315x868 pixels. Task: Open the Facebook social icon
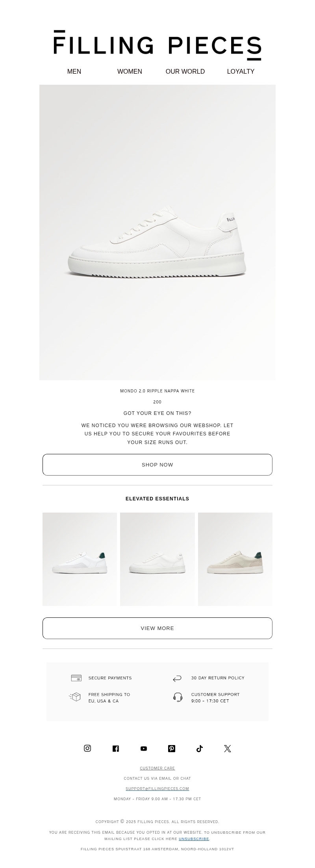(x=116, y=748)
